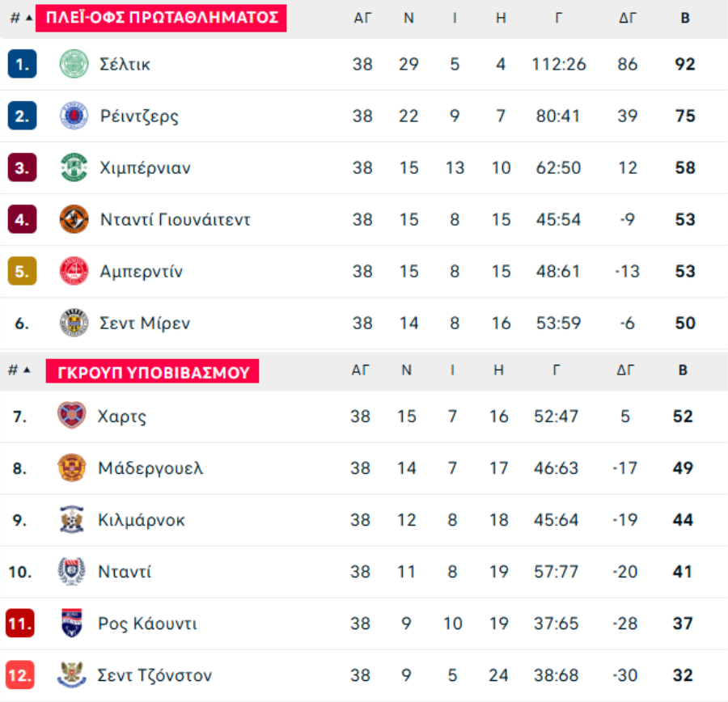This screenshot has height=702, width=728.
Task: Open the Σεντ Τζόνστον team link
Action: (x=154, y=675)
